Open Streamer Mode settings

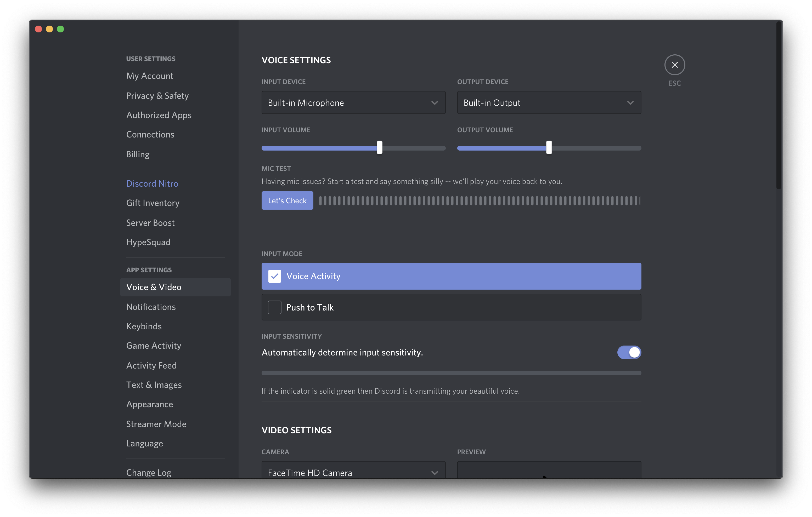(x=156, y=424)
